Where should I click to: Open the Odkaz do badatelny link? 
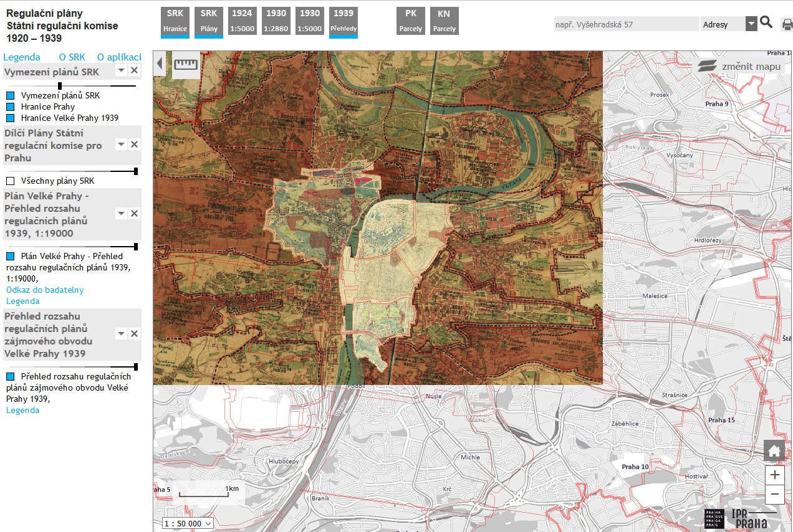[45, 290]
